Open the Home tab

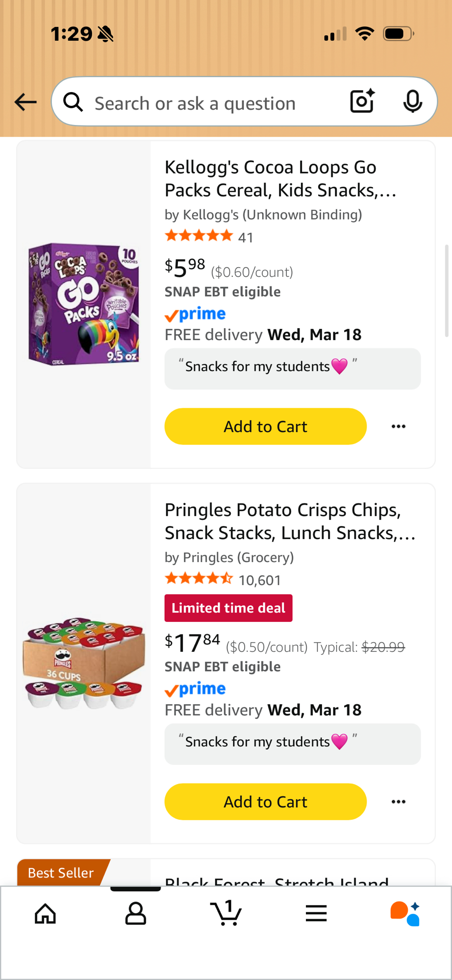click(x=46, y=913)
